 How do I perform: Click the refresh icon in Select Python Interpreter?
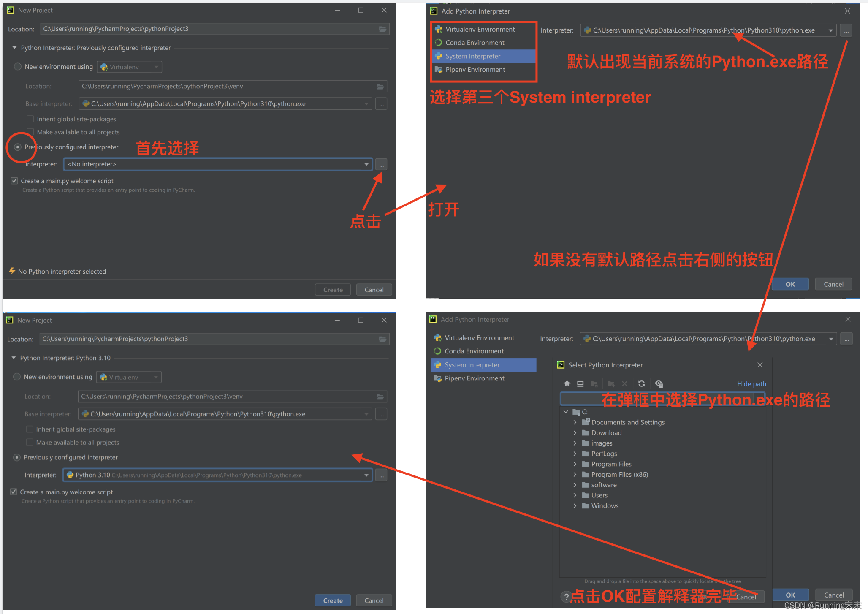(641, 383)
